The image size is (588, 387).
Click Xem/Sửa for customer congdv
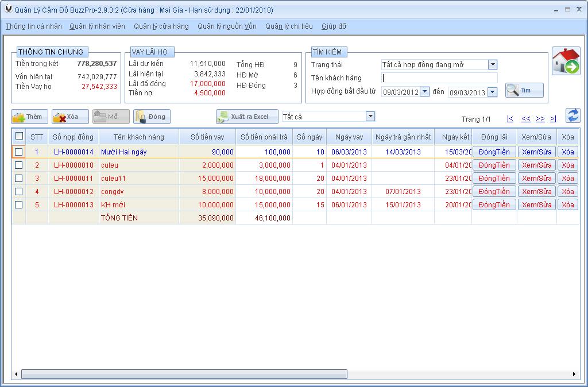click(x=537, y=191)
